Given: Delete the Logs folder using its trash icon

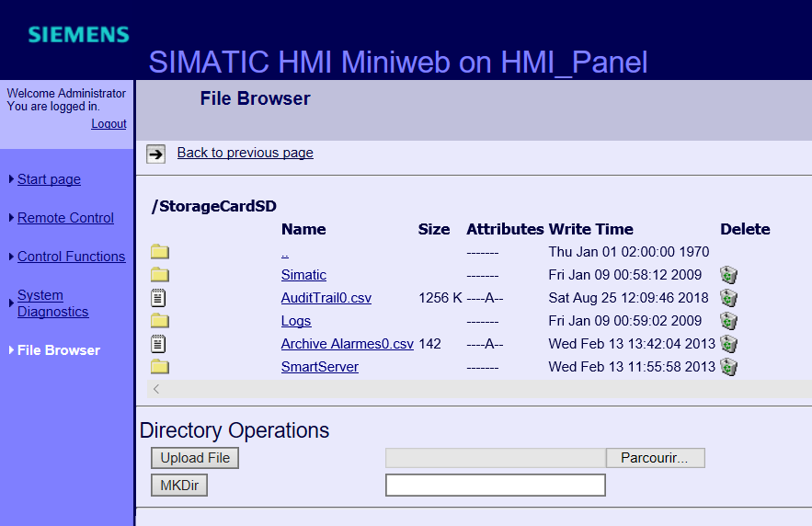Looking at the screenshot, I should [x=728, y=321].
